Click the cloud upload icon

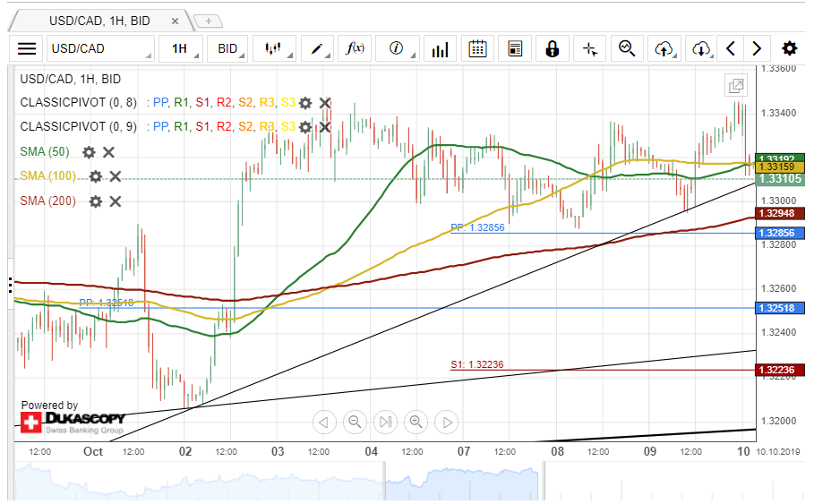[x=664, y=48]
